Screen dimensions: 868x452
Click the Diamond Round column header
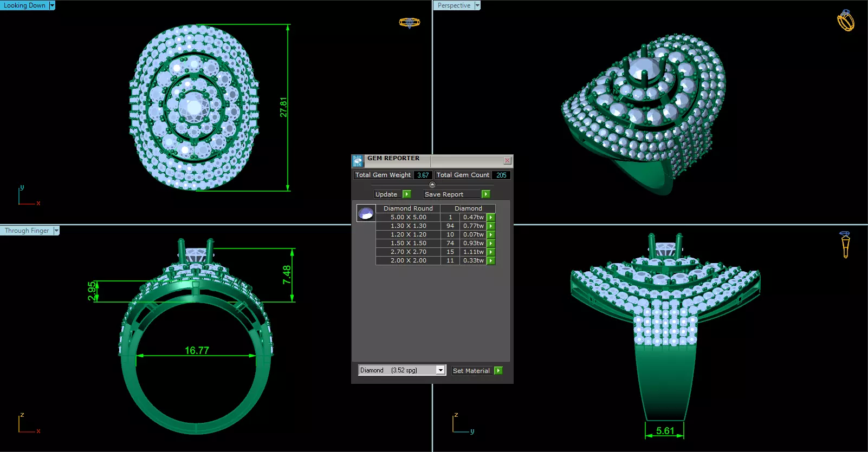point(408,208)
